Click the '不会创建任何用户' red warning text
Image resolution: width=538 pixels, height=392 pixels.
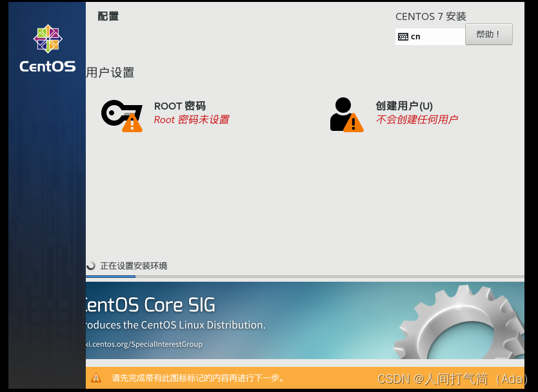[417, 120]
